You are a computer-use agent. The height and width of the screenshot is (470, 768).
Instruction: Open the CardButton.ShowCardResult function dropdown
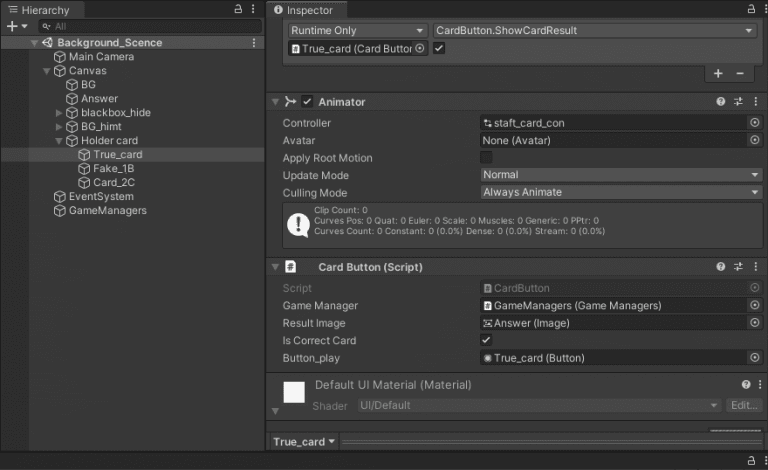[x=595, y=30]
